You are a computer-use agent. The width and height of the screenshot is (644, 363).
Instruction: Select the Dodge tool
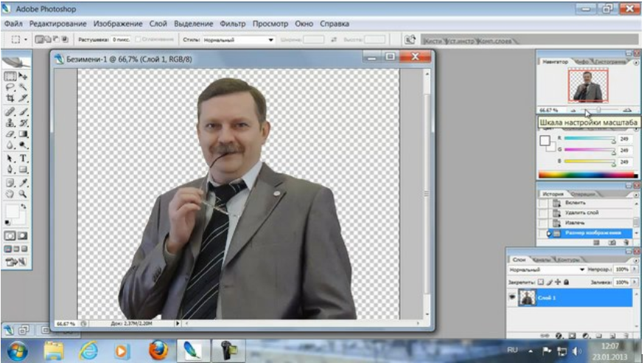pyautogui.click(x=23, y=145)
